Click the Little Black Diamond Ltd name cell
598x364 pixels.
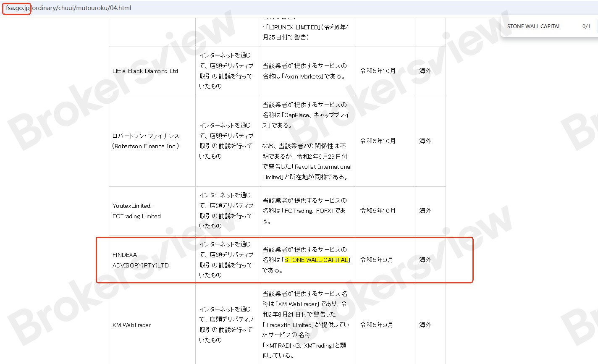pos(145,71)
